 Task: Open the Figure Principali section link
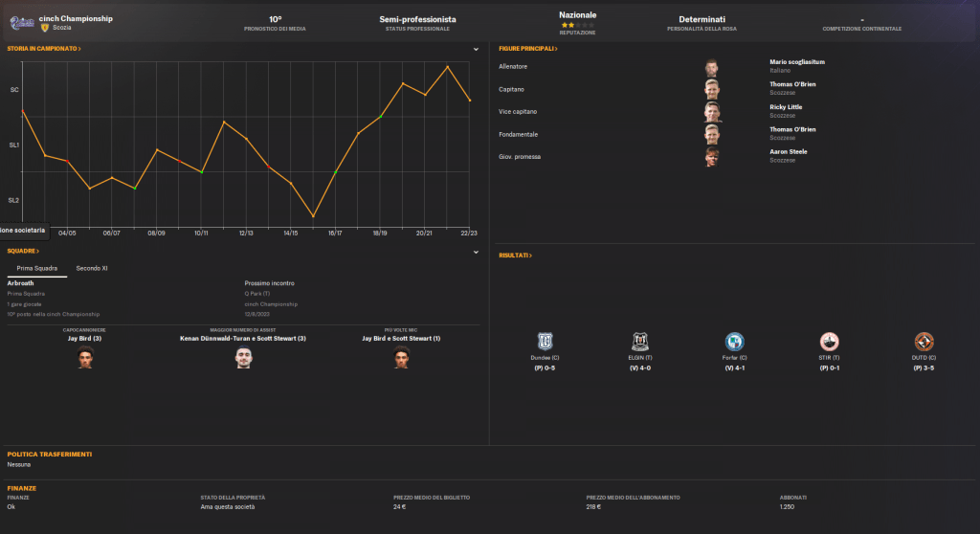pos(527,48)
